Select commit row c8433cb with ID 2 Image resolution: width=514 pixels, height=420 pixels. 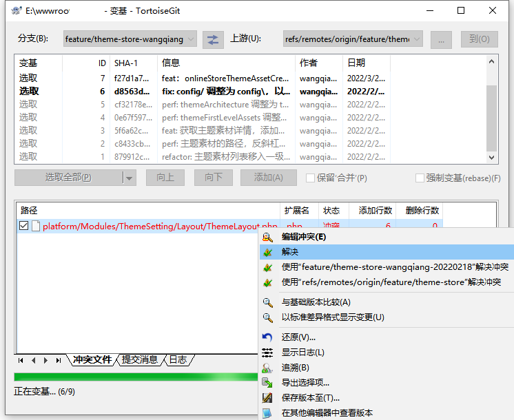click(x=203, y=144)
